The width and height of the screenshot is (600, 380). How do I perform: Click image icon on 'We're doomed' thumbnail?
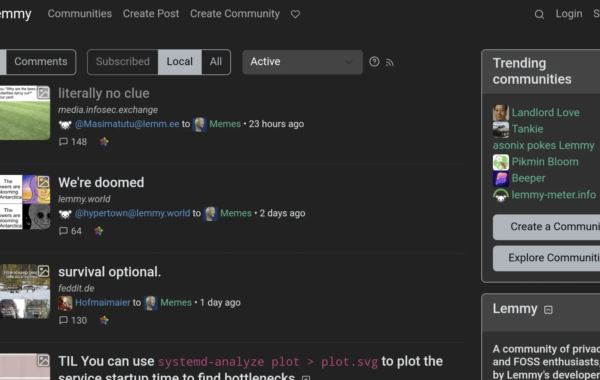(43, 182)
